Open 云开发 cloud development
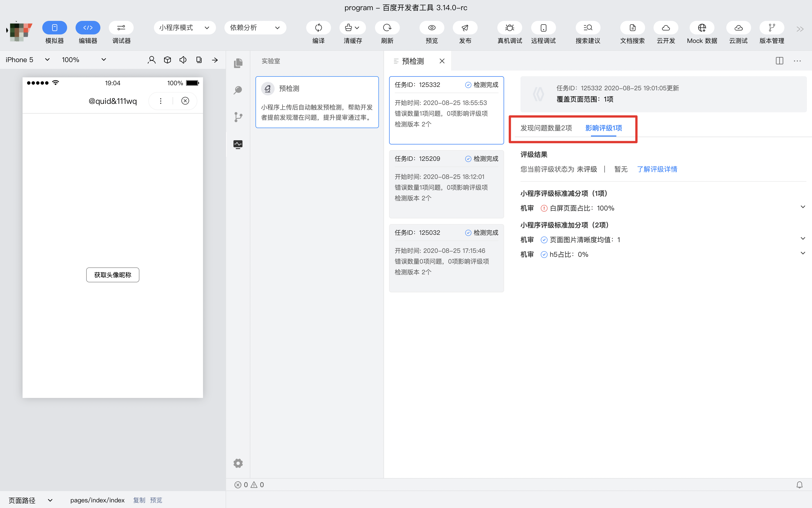This screenshot has height=508, width=812. coord(666,28)
